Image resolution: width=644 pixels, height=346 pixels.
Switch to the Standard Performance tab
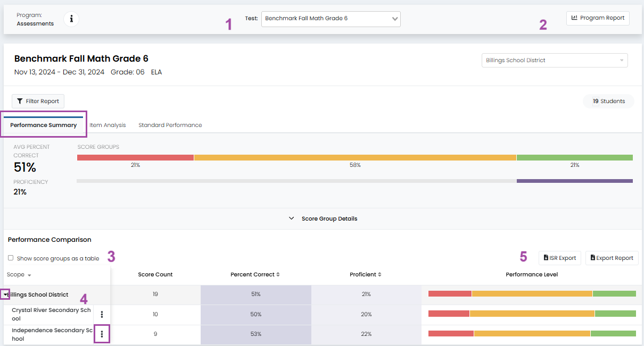pos(170,125)
